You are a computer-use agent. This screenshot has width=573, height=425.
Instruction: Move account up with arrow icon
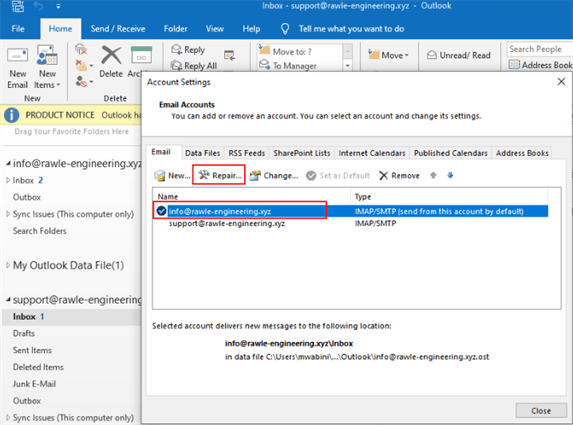point(433,175)
